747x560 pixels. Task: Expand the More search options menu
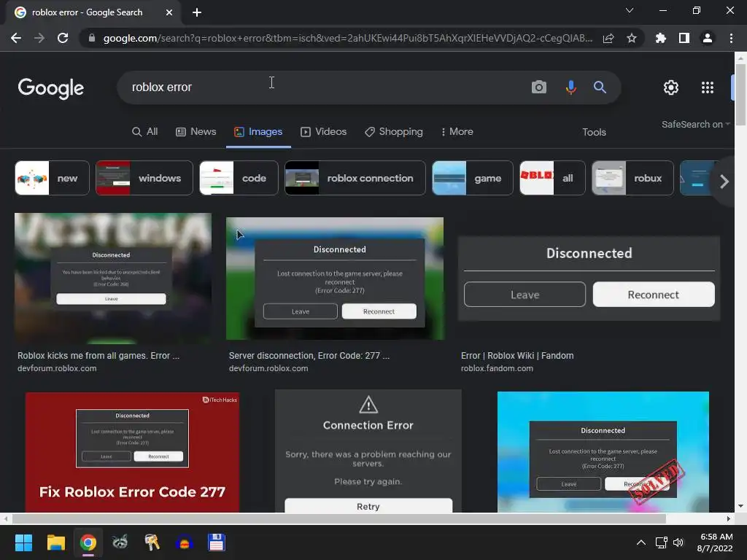pyautogui.click(x=457, y=132)
